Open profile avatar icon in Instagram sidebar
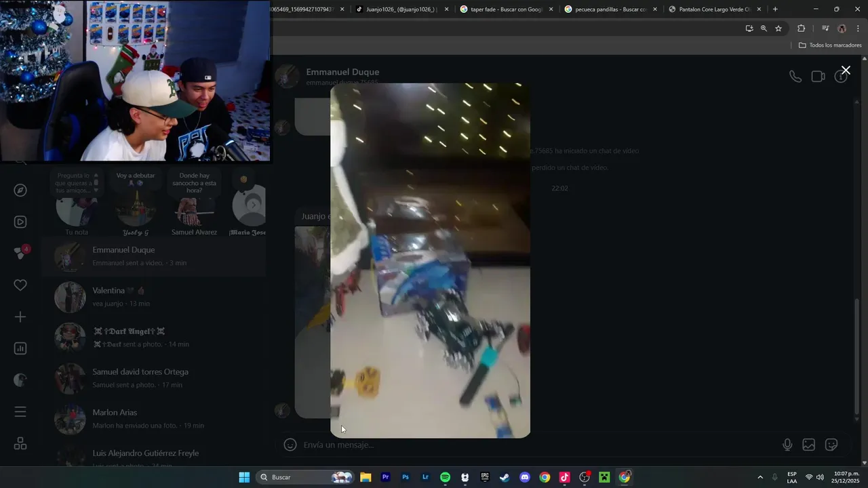Viewport: 868px width, 488px height. [20, 380]
